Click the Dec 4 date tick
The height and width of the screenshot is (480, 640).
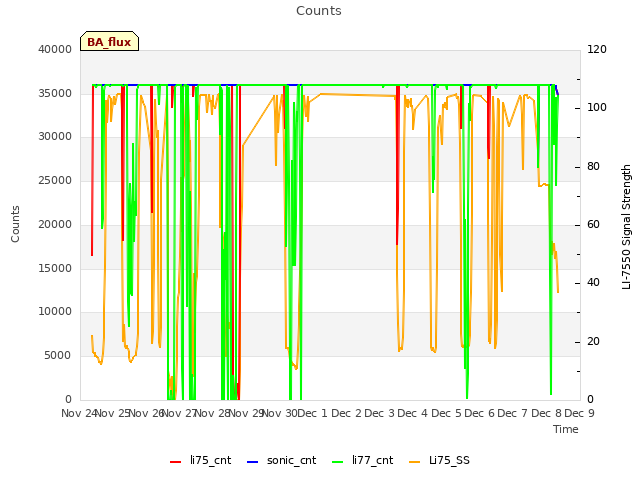pos(413,413)
